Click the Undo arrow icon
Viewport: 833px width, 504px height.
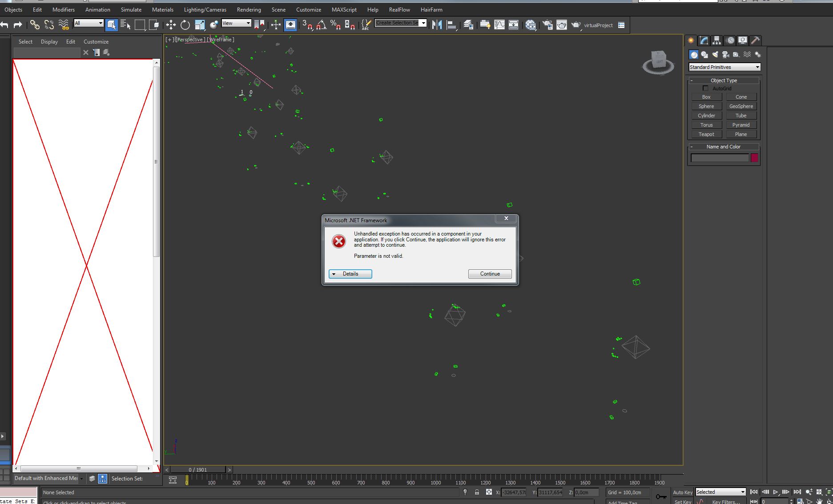pos(4,25)
